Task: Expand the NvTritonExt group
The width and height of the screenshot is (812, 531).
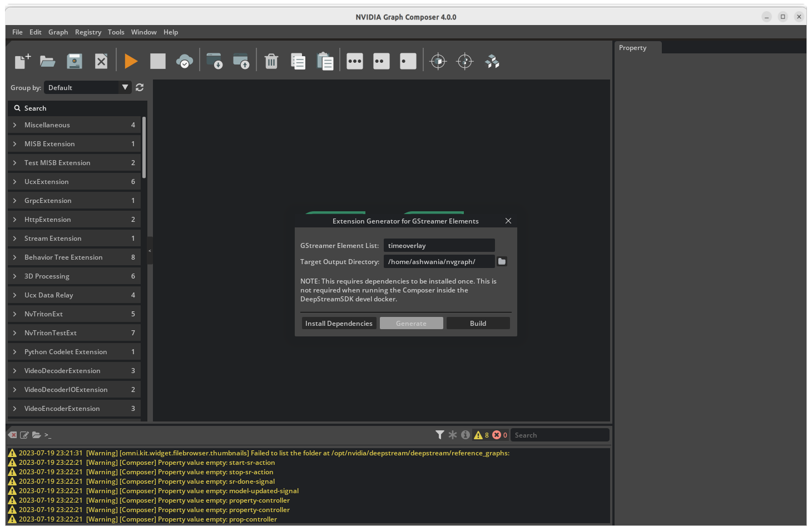Action: 74,314
